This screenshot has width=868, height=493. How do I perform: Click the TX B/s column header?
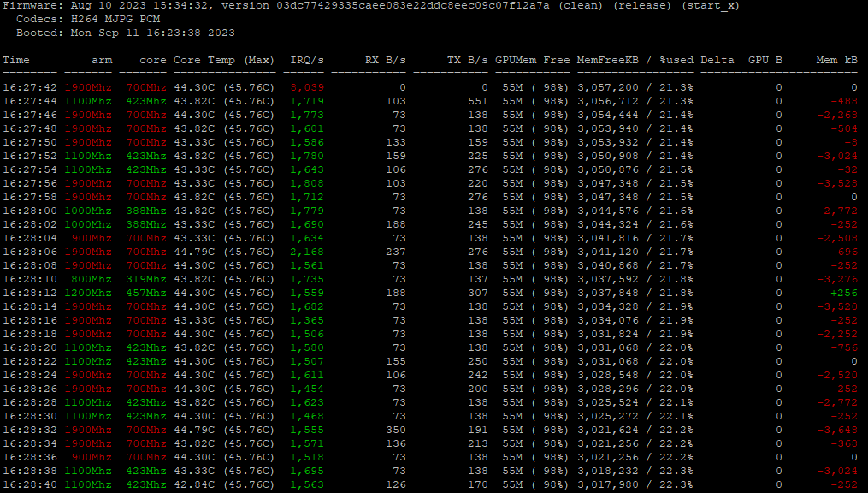click(x=467, y=61)
